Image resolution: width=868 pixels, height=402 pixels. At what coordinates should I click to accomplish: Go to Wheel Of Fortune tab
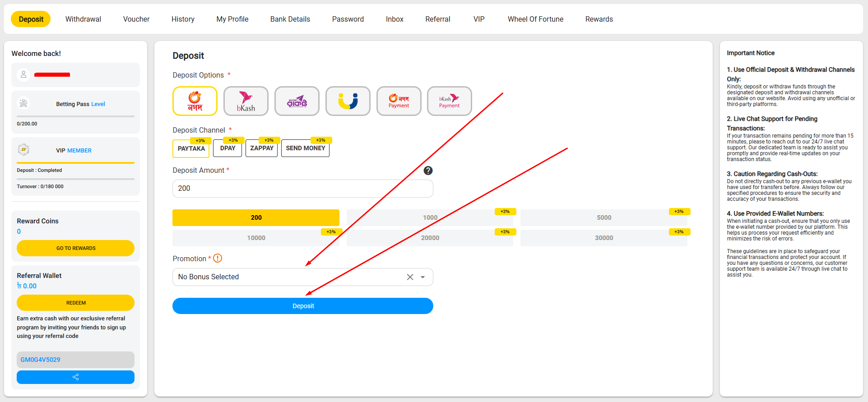(x=535, y=19)
